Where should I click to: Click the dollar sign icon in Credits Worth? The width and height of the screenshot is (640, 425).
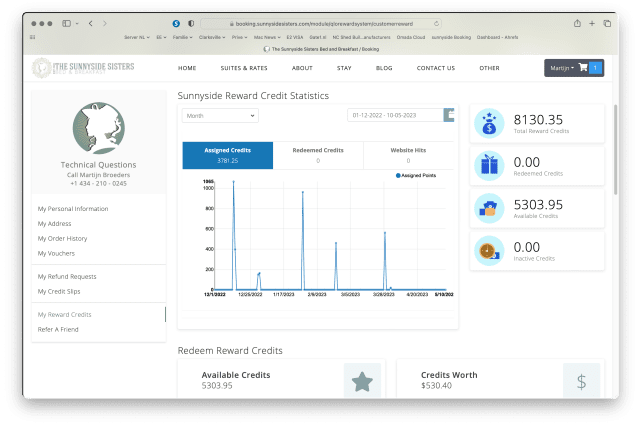[581, 381]
